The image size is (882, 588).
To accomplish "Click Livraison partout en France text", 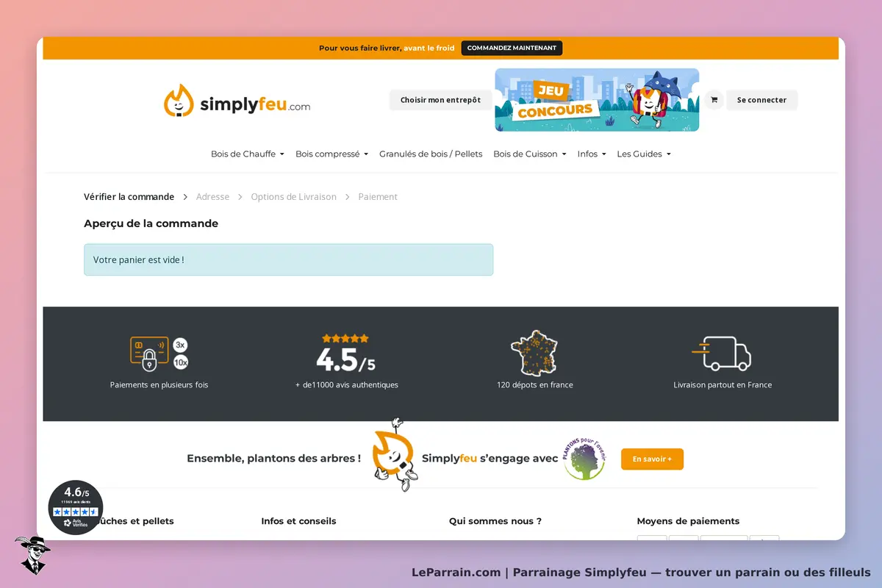I will coord(723,385).
